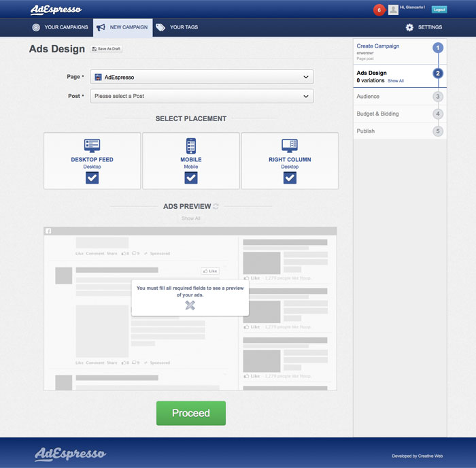This screenshot has width=476, height=468.
Task: Click the Logout button
Action: click(439, 10)
